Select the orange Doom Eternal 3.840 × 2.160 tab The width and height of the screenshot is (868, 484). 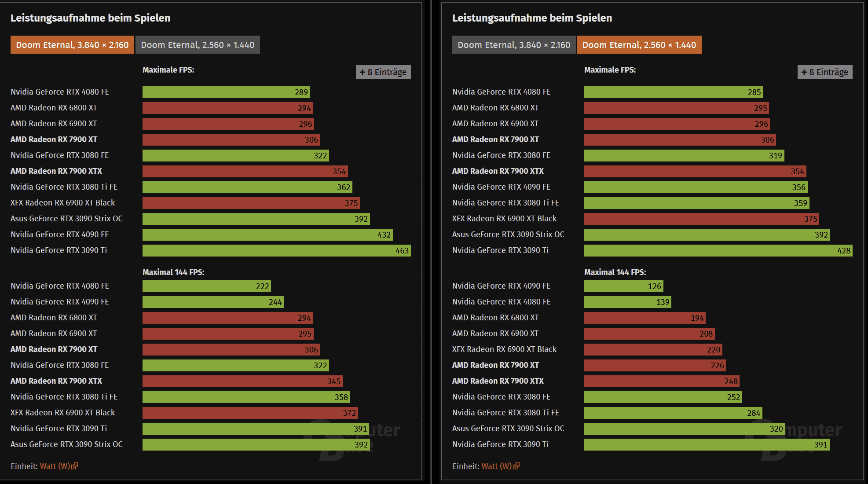pyautogui.click(x=72, y=45)
